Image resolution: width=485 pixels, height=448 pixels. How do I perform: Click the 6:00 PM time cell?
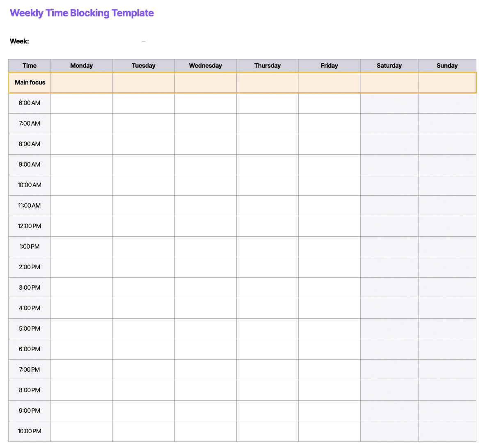click(x=30, y=350)
